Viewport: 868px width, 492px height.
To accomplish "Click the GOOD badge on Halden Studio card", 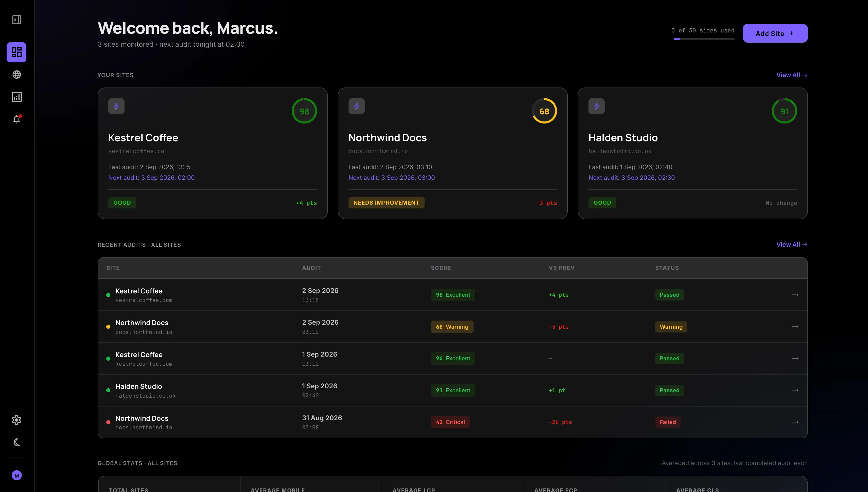I will (x=602, y=203).
